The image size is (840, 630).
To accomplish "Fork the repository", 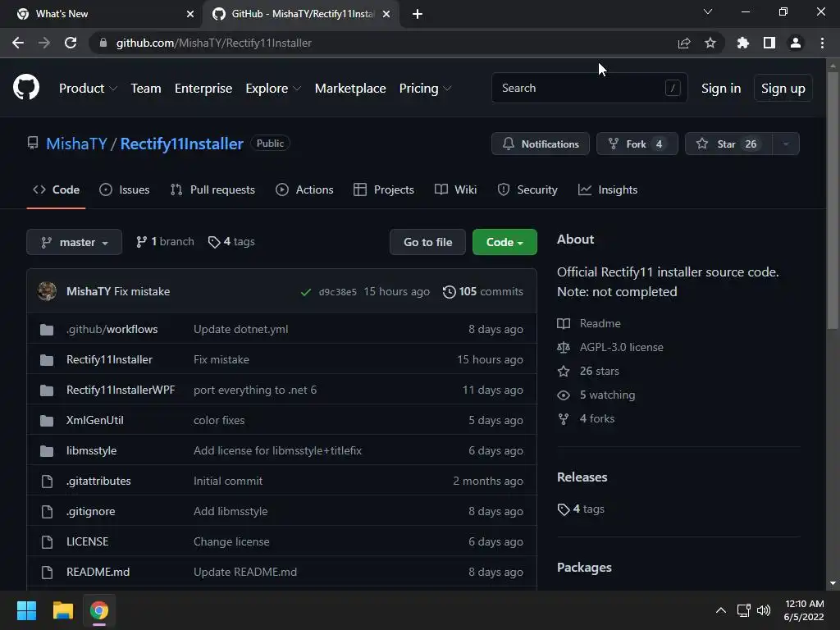I will 637,144.
